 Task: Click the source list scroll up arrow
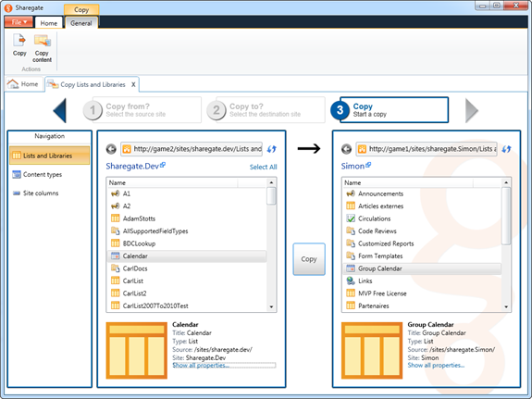pos(271,182)
